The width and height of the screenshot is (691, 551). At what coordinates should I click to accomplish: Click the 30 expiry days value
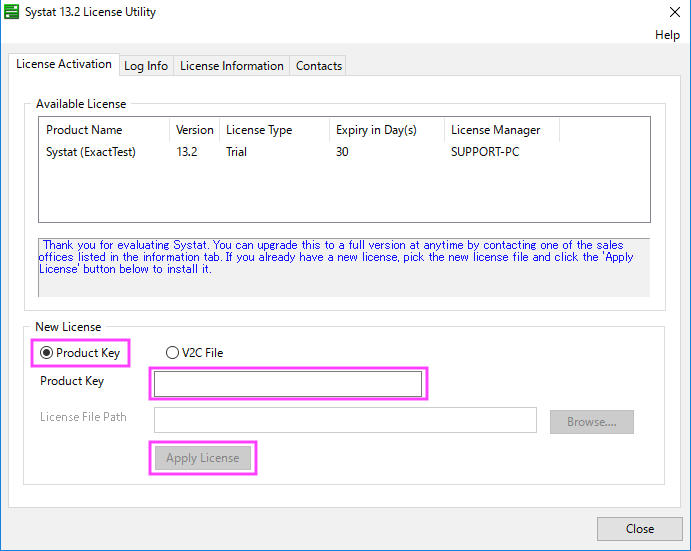click(x=342, y=152)
